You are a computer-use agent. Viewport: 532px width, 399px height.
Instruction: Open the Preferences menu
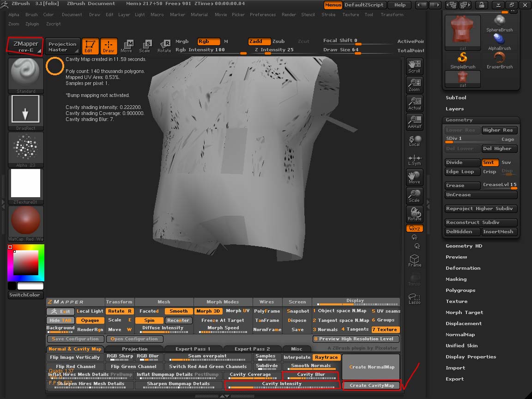[x=263, y=15]
